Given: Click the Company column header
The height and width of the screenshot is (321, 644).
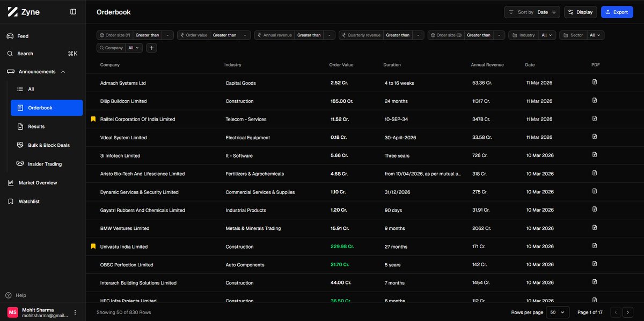Looking at the screenshot, I should [x=110, y=65].
